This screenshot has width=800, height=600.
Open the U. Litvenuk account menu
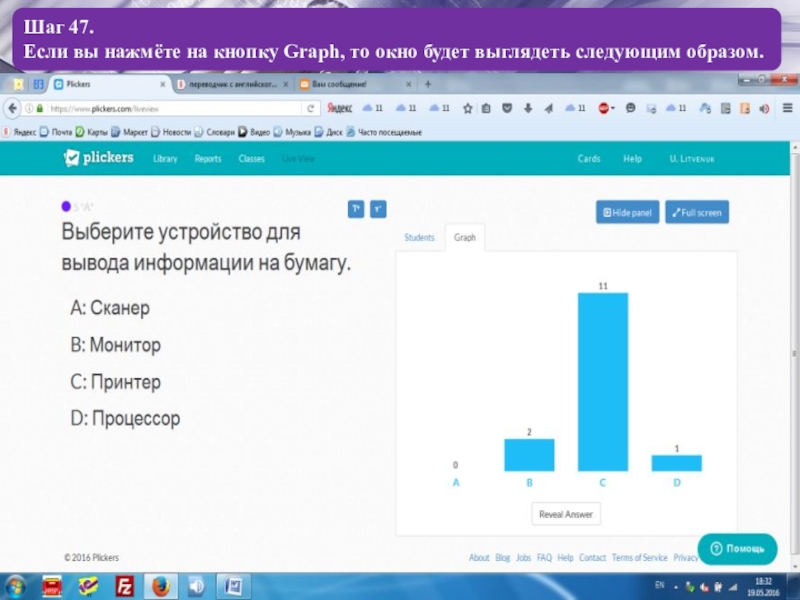[692, 159]
